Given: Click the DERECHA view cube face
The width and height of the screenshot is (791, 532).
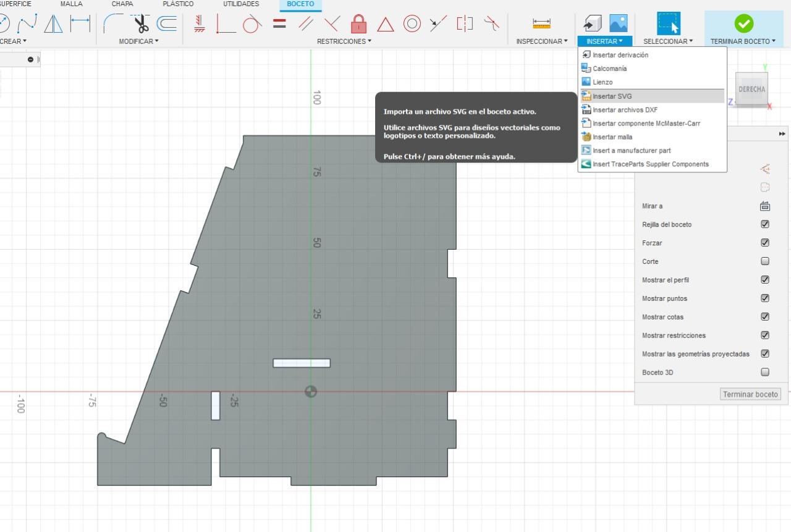Looking at the screenshot, I should 751,90.
